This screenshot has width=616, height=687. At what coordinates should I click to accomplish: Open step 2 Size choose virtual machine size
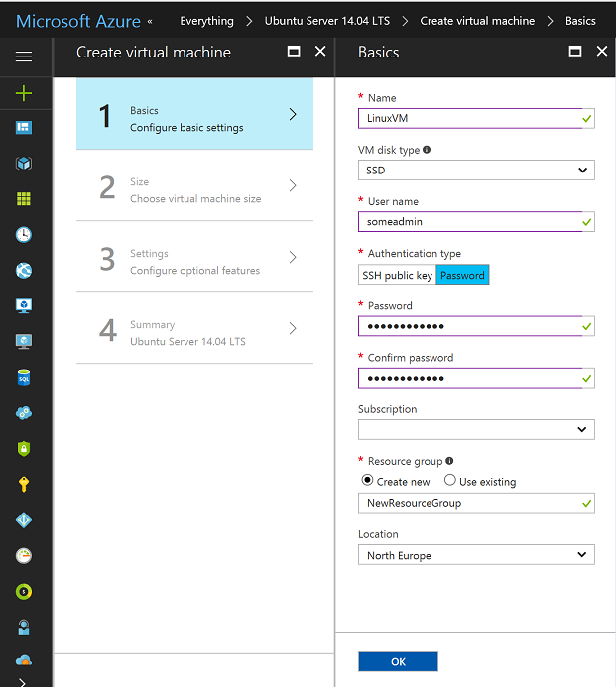(194, 185)
